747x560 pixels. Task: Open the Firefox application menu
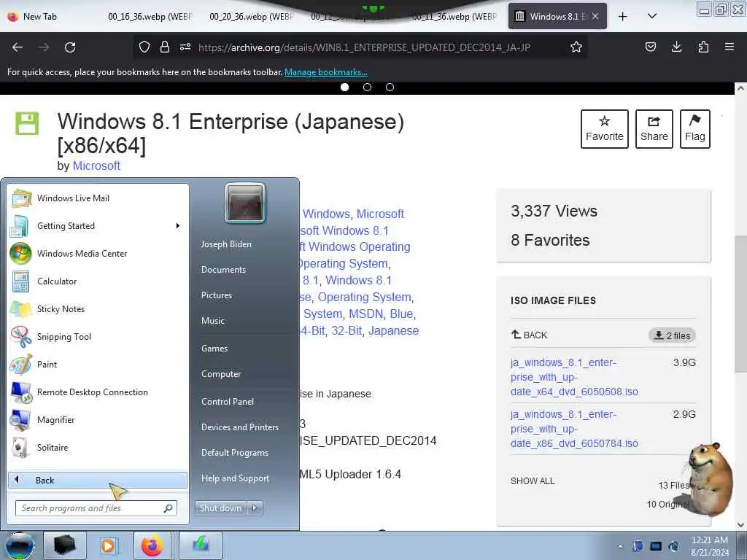(x=729, y=47)
